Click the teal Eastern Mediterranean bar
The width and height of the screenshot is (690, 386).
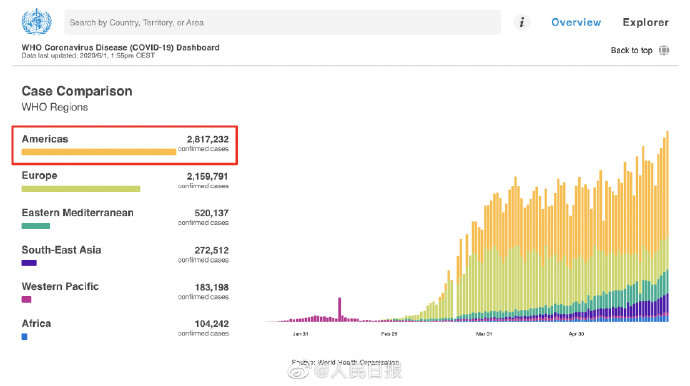(36, 226)
